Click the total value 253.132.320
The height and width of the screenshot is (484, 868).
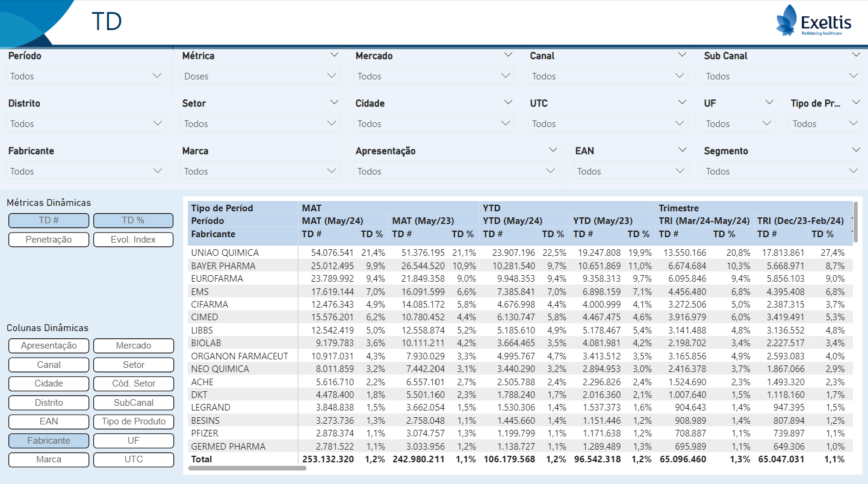[x=327, y=459]
